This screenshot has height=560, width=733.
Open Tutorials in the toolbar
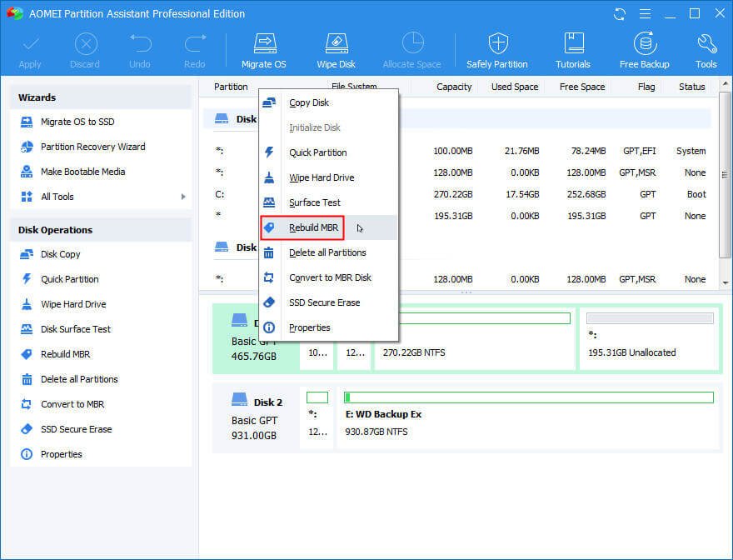[x=573, y=50]
